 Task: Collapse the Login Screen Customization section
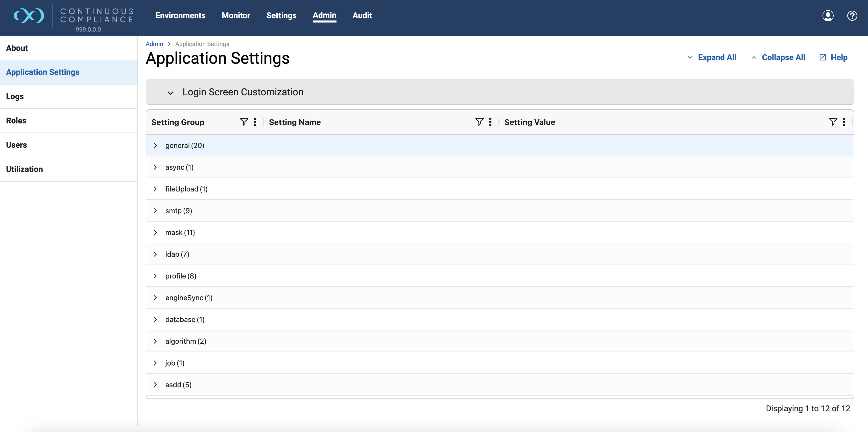pyautogui.click(x=171, y=92)
